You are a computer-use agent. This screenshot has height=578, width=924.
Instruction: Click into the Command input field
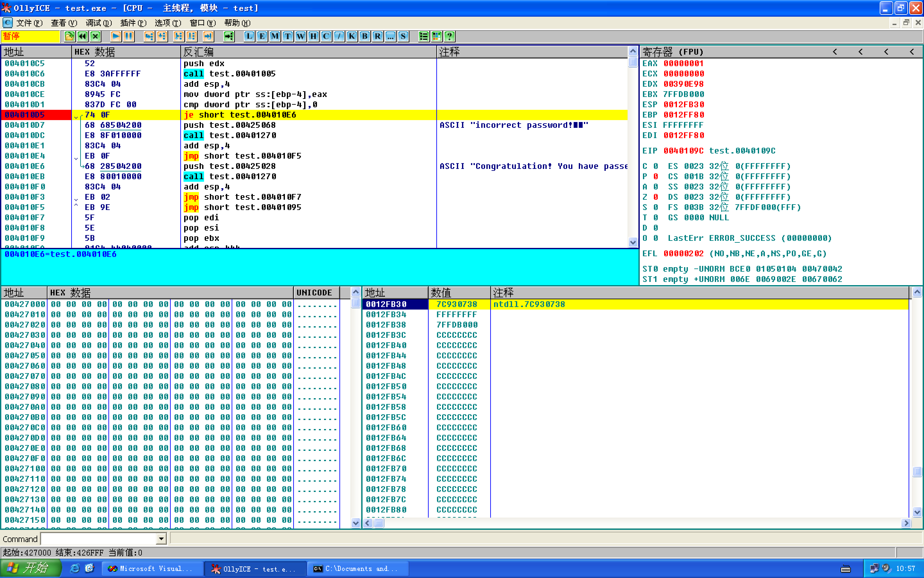99,539
